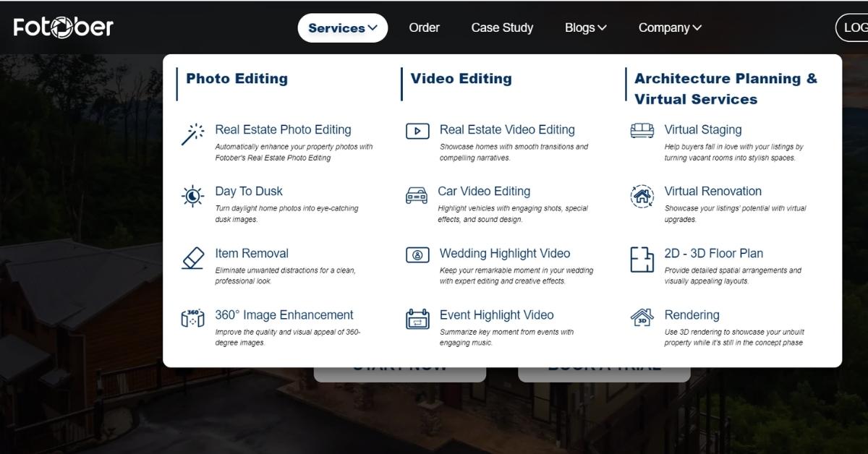Click the Real Estate Photo Editing wand icon
The height and width of the screenshot is (454, 868).
coord(192,134)
